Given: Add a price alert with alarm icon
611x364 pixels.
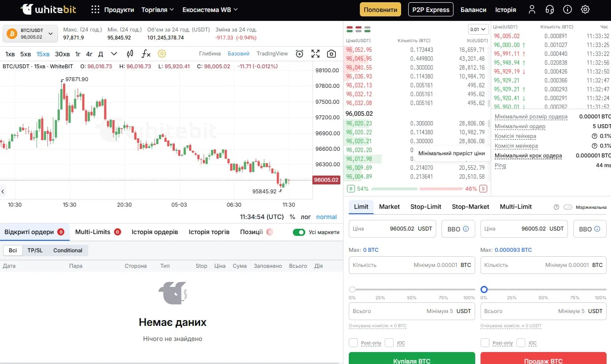Looking at the screenshot, I should tap(300, 54).
